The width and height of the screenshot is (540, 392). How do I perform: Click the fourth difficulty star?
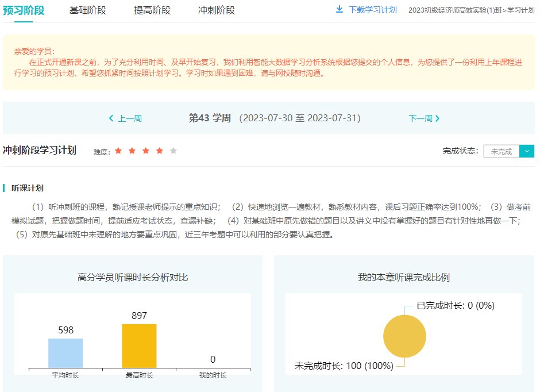pyautogui.click(x=160, y=151)
